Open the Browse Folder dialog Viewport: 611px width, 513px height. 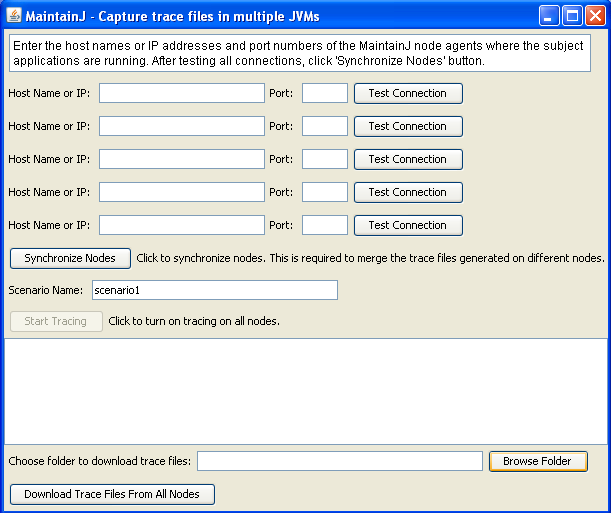click(x=537, y=461)
